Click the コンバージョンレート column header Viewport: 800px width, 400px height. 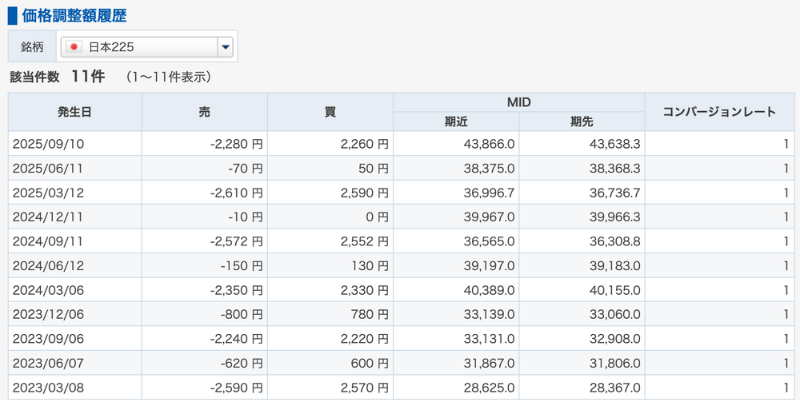[719, 112]
